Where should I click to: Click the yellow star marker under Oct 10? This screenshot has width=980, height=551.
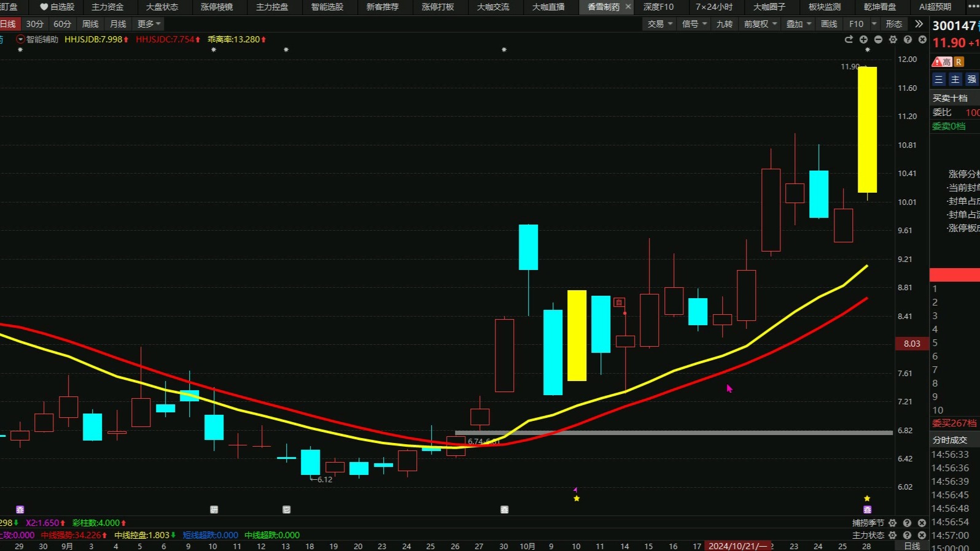pyautogui.click(x=577, y=498)
